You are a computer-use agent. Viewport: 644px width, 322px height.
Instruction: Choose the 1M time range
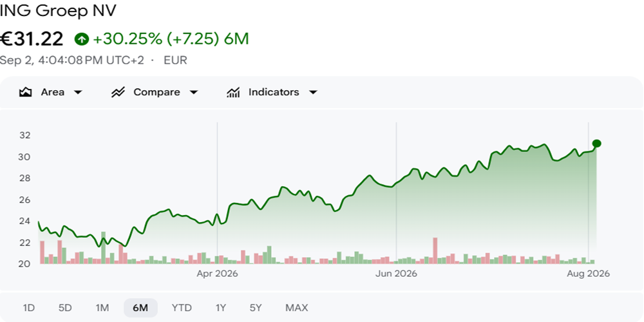click(102, 308)
